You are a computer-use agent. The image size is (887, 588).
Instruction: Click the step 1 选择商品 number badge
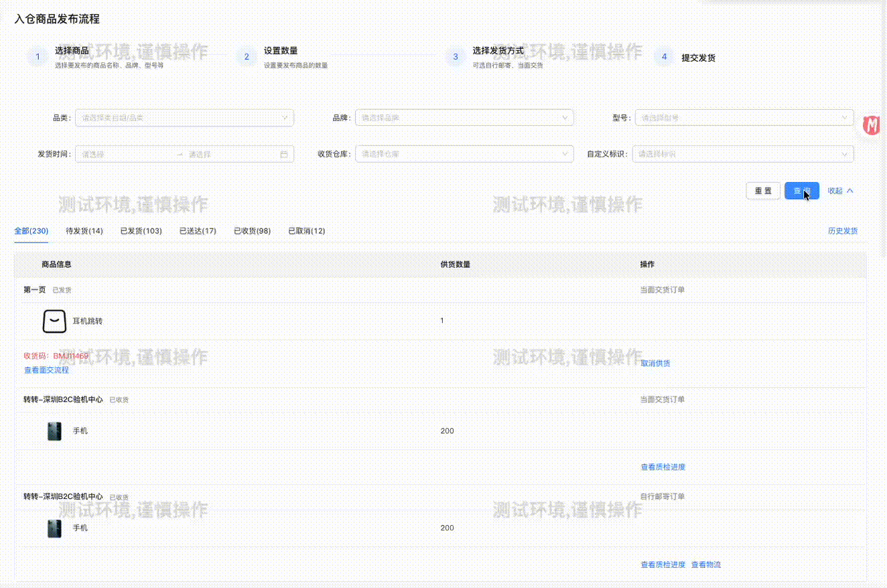pos(38,57)
